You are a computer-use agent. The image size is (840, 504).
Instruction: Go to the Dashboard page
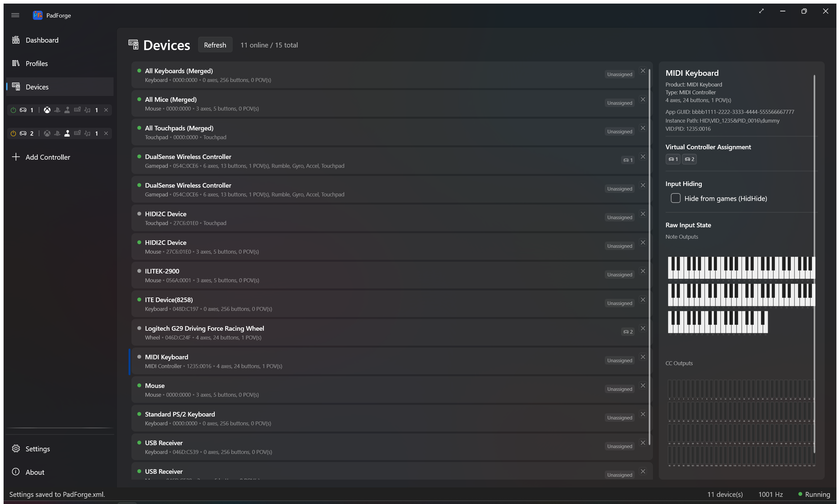click(60, 40)
